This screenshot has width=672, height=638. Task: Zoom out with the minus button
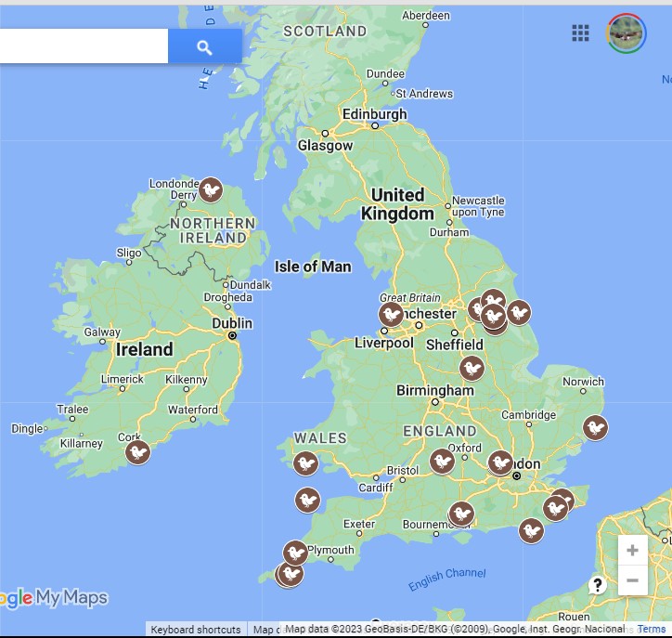point(632,581)
